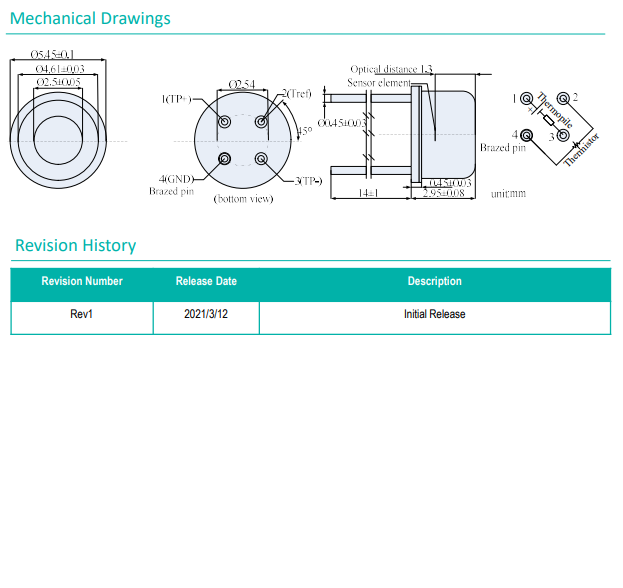This screenshot has width=623, height=588.
Task: Select the 2021/3/12 date cell
Action: 206,315
